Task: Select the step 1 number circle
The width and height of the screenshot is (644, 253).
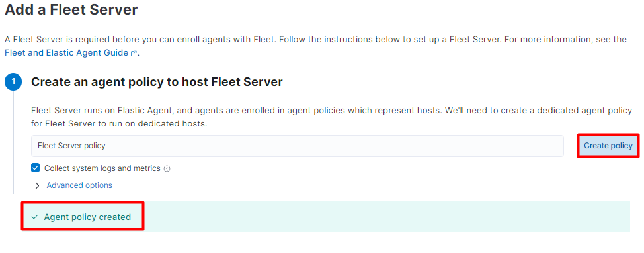Action: [x=13, y=82]
